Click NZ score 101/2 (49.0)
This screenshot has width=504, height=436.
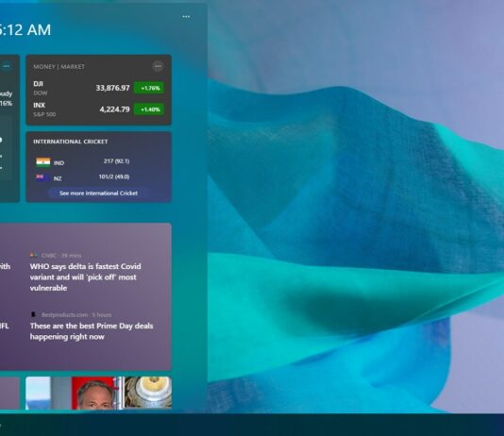[114, 177]
